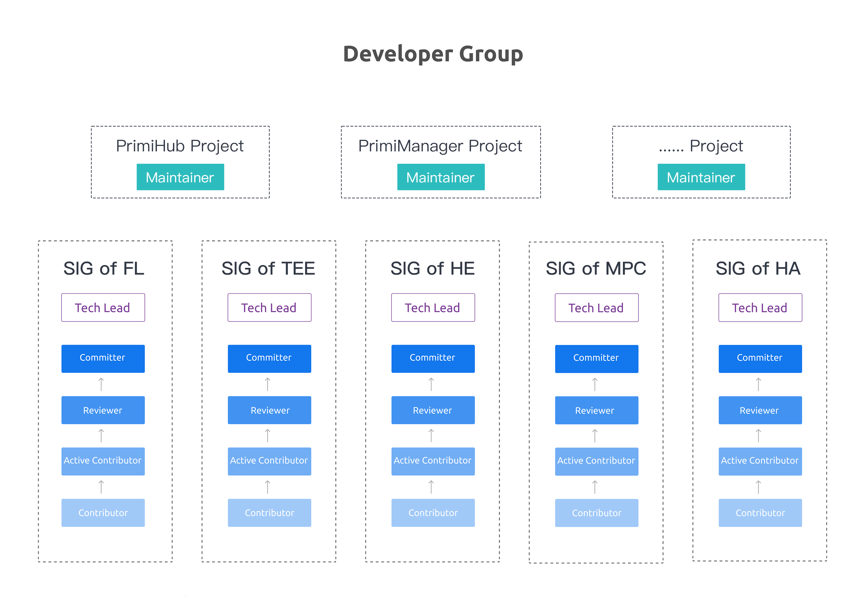The image size is (868, 596).
Task: Click the Developer Group title
Action: pos(433,54)
